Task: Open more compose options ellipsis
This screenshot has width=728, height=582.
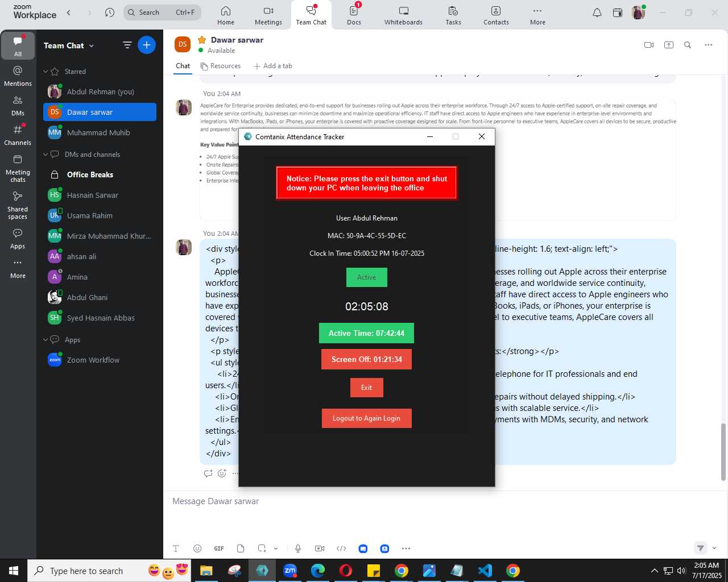Action: click(x=406, y=548)
